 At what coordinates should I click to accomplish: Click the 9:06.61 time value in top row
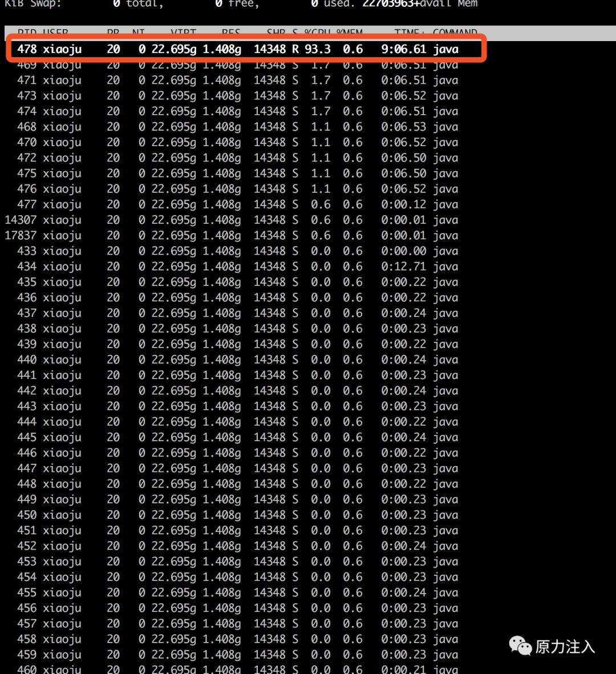tap(403, 49)
